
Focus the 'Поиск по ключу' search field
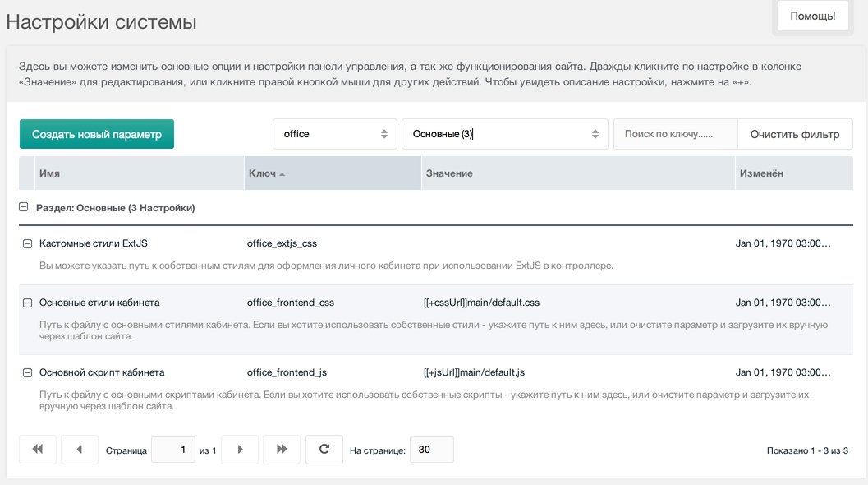tap(675, 134)
